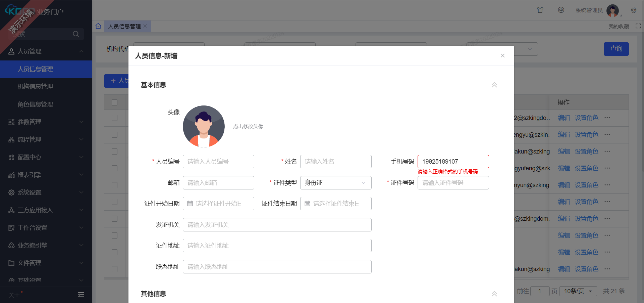
Task: Switch to 人员信息管理 tab
Action: coord(124,26)
